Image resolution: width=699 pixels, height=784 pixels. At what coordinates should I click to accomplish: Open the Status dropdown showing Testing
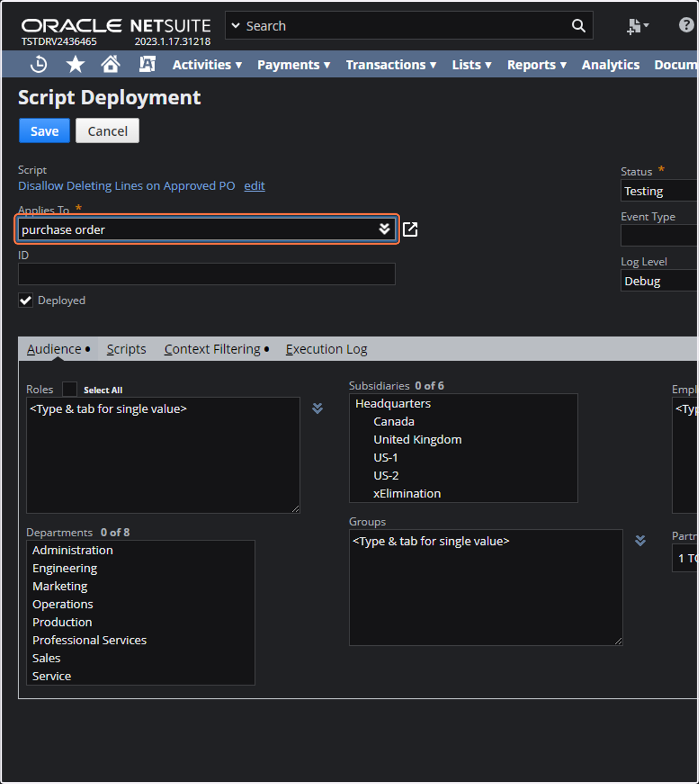[659, 191]
